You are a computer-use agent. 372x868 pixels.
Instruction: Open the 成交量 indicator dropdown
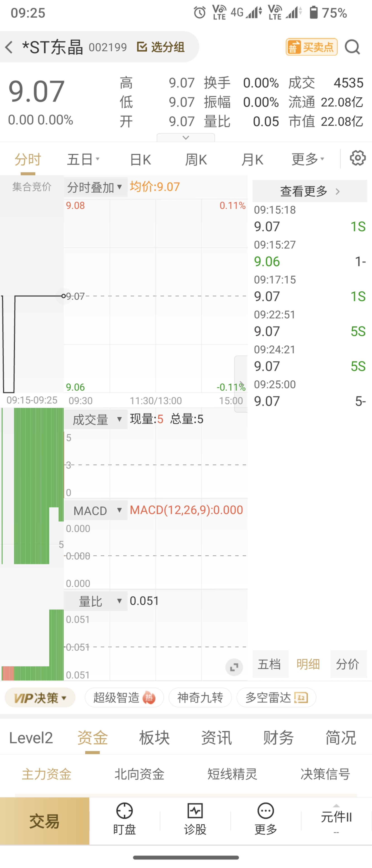tap(96, 420)
